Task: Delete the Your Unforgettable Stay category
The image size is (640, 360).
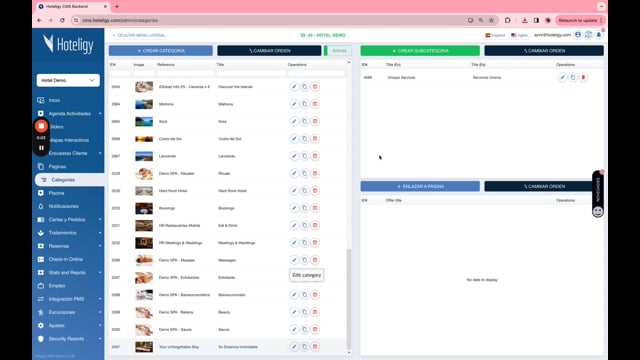Action: pyautogui.click(x=315, y=347)
